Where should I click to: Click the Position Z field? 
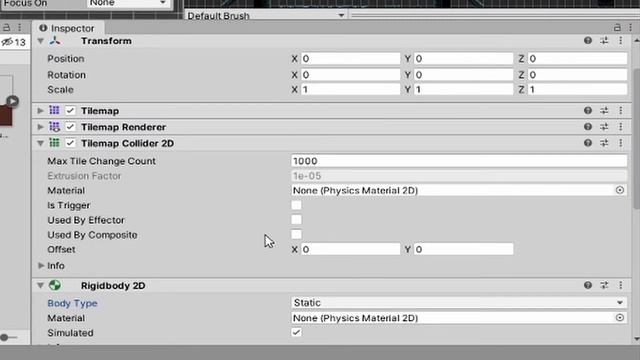[578, 58]
